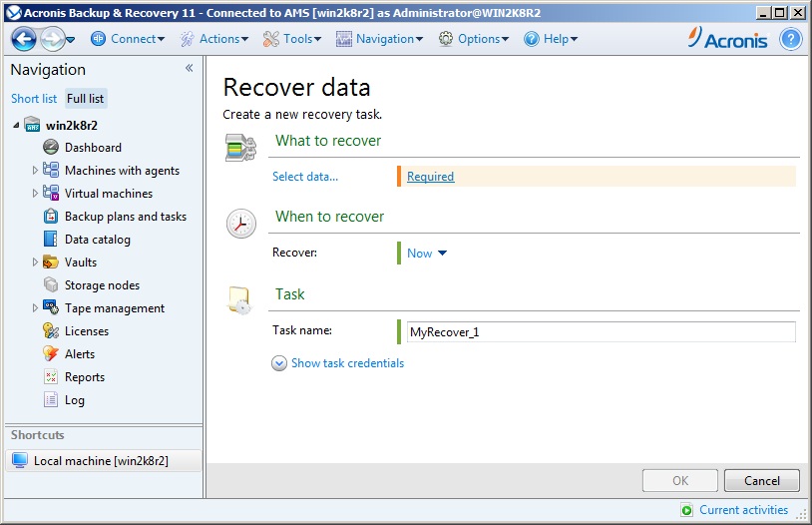Select Machines with agents
Screen dimensions: 812x525
click(123, 171)
